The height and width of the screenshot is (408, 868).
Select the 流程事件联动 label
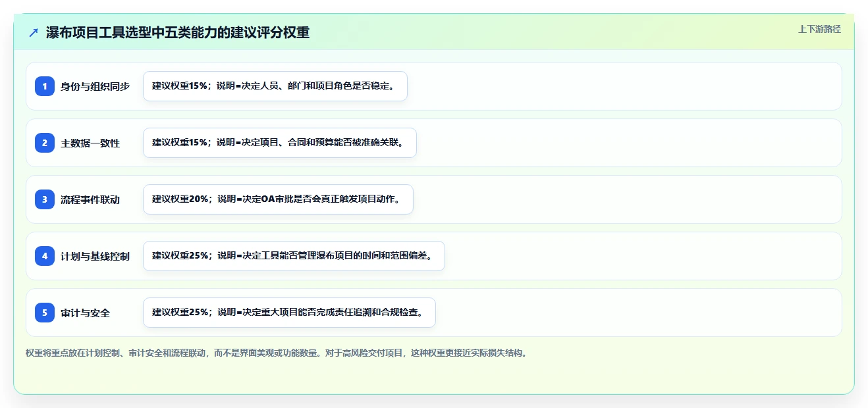coord(90,199)
